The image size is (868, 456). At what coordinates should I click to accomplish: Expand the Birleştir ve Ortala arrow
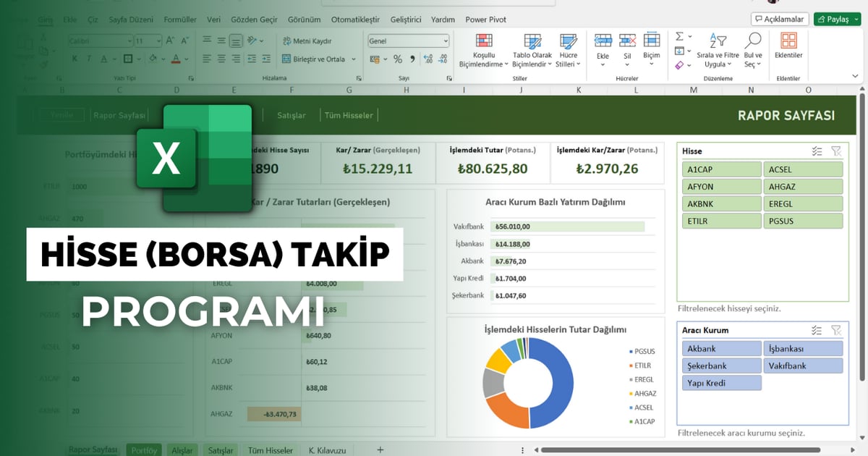click(354, 59)
